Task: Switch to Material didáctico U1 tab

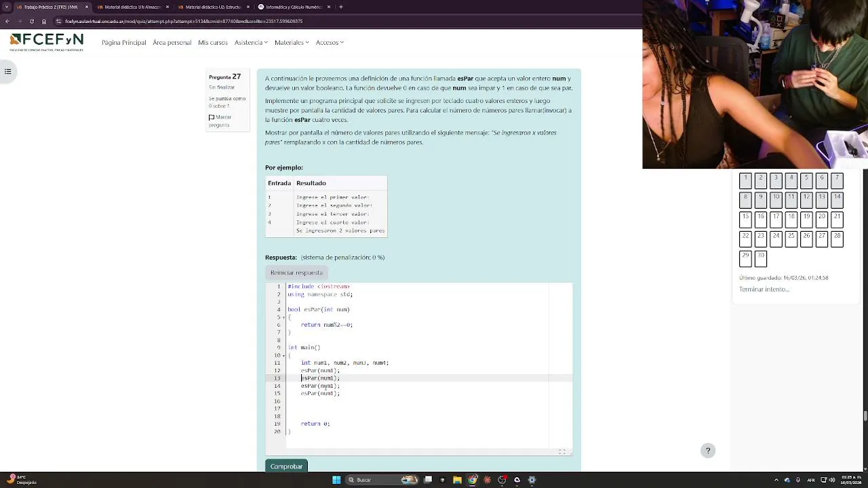Action: [132, 7]
